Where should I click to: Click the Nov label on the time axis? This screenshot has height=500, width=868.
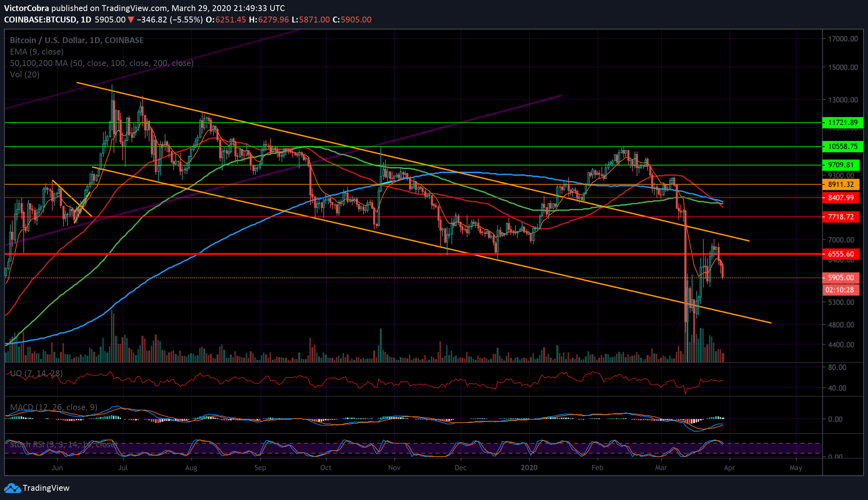(x=394, y=468)
